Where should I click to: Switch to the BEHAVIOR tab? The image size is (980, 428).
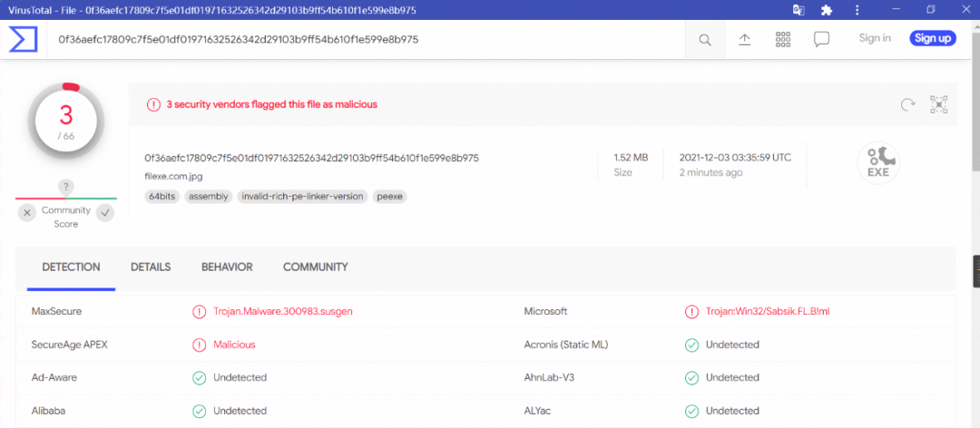pyautogui.click(x=227, y=267)
